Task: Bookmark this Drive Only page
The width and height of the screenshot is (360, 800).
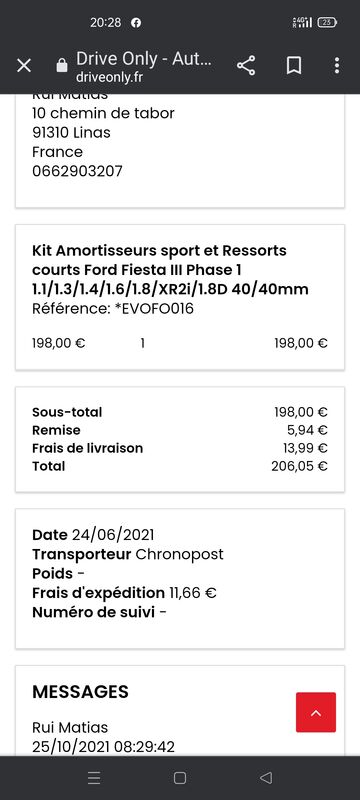Action: pyautogui.click(x=294, y=66)
